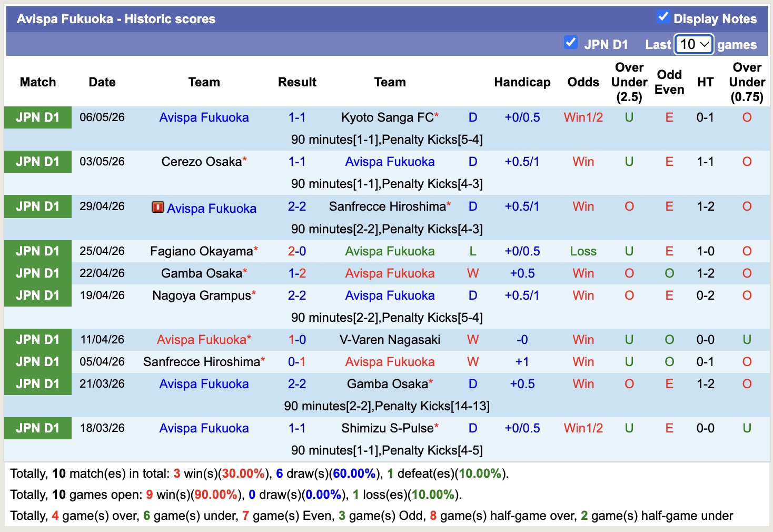Click the Win1/2 odds on 18/03/26 row

click(x=583, y=428)
